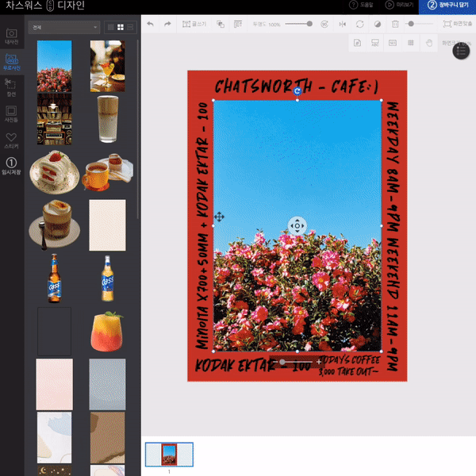Screen dimensions: 476x476
Task: Click the 도움말 help button
Action: tap(361, 6)
